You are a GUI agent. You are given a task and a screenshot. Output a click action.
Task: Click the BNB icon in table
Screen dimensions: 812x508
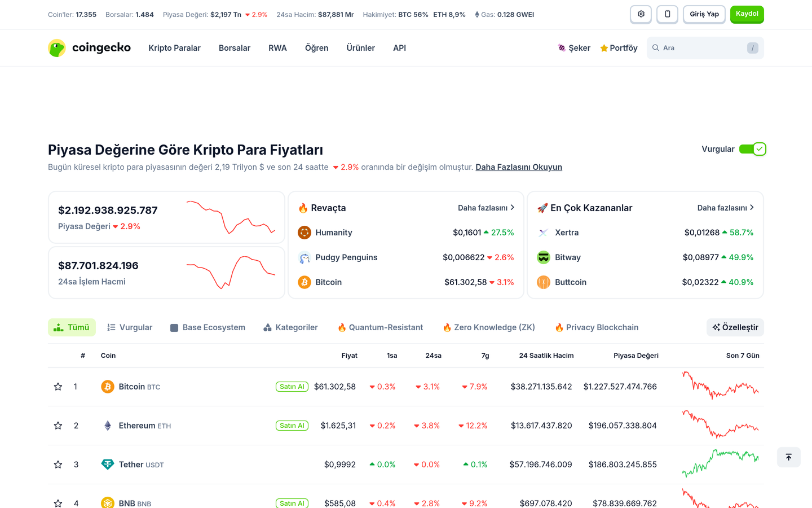tap(108, 502)
